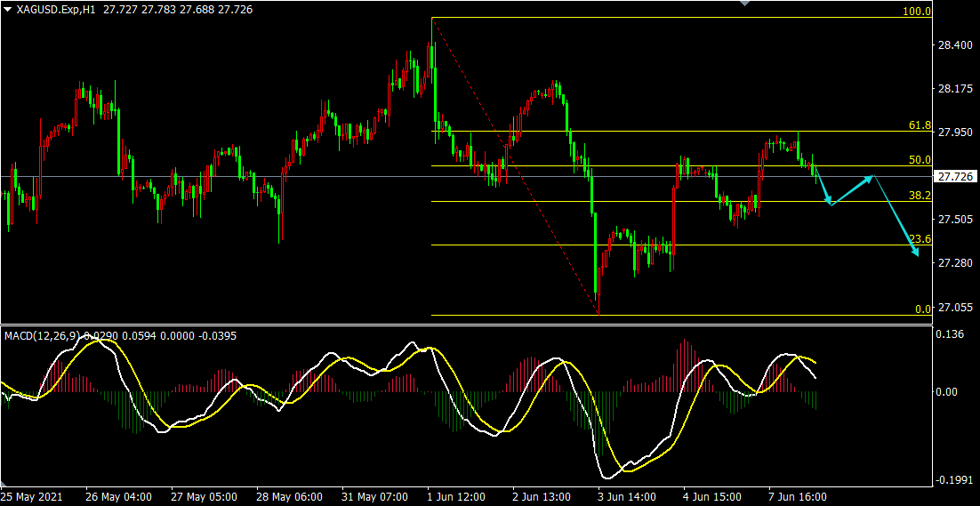Screen dimensions: 980x506
Task: Select the cyan arrow tip near the 50.0 level
Action: (x=872, y=177)
